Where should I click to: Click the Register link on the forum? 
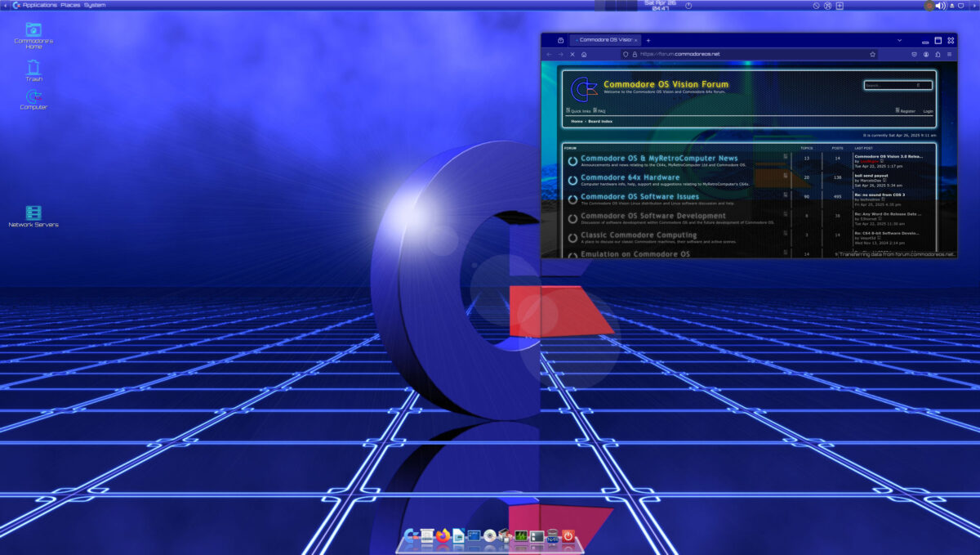(x=906, y=110)
